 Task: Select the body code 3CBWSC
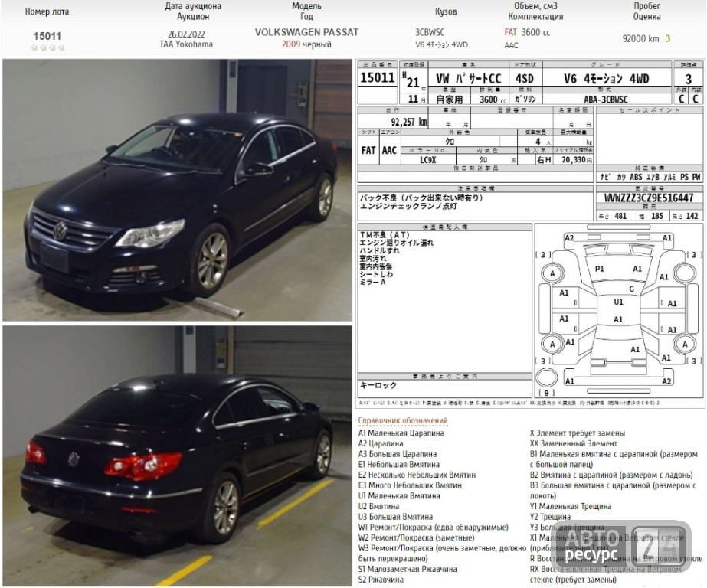tap(430, 32)
